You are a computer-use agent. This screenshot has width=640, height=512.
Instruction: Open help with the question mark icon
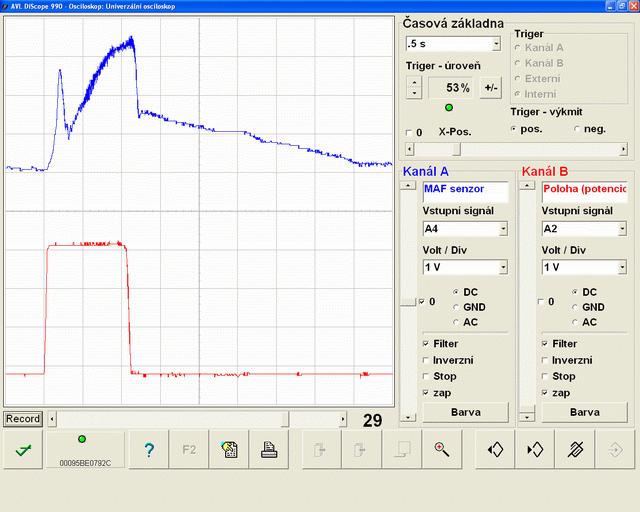coord(148,450)
